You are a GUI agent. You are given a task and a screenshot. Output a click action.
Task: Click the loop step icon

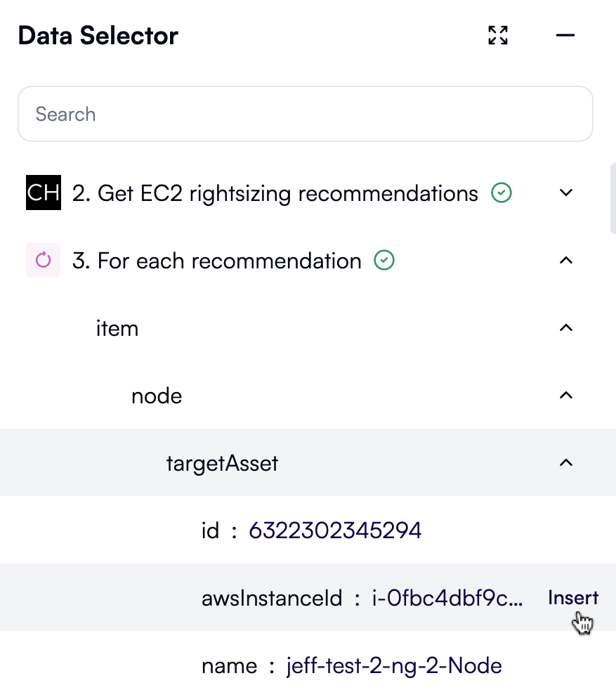44,261
